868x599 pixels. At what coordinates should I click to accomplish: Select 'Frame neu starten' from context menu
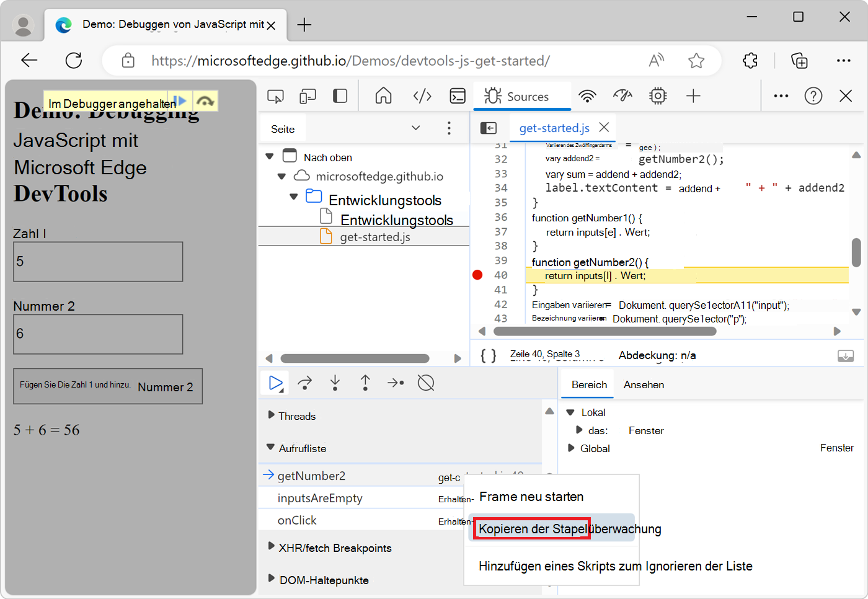pos(531,497)
